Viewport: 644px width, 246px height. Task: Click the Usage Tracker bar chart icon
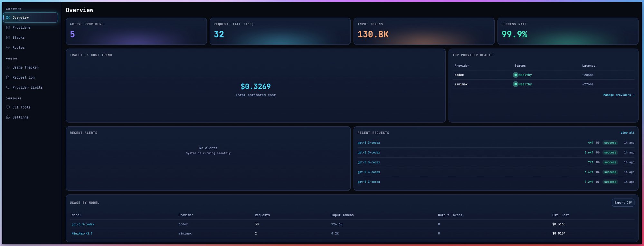point(8,67)
